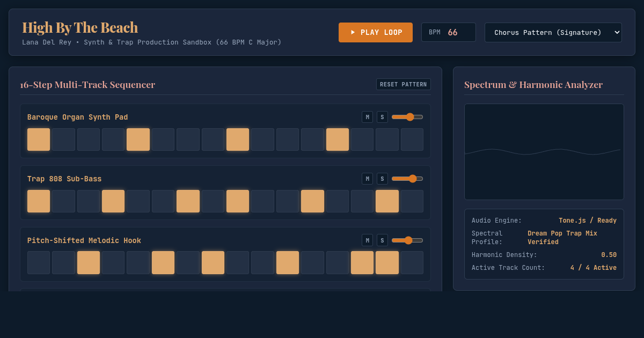Disable step 14 on Pitch-Shifted Melodic Hook
Screen dimensions: 644x338
click(x=362, y=263)
